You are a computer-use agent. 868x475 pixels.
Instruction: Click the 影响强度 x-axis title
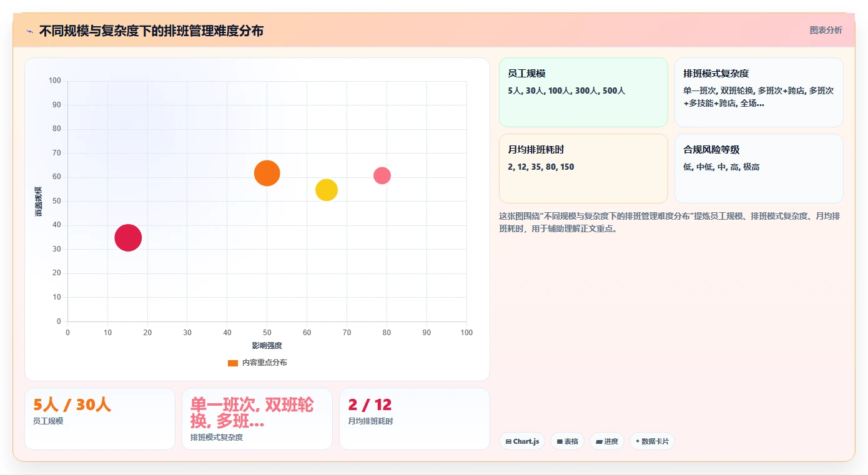(267, 345)
